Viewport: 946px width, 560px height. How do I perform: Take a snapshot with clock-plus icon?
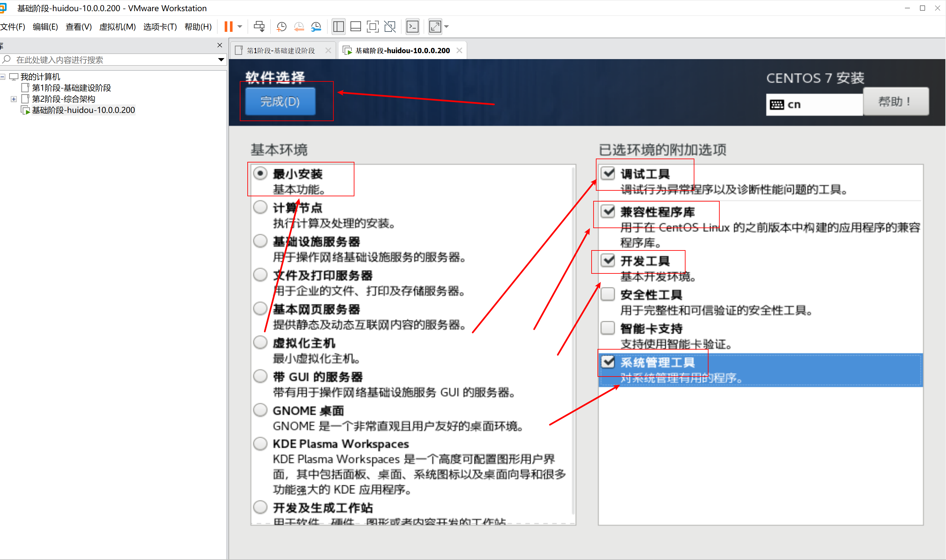(281, 26)
